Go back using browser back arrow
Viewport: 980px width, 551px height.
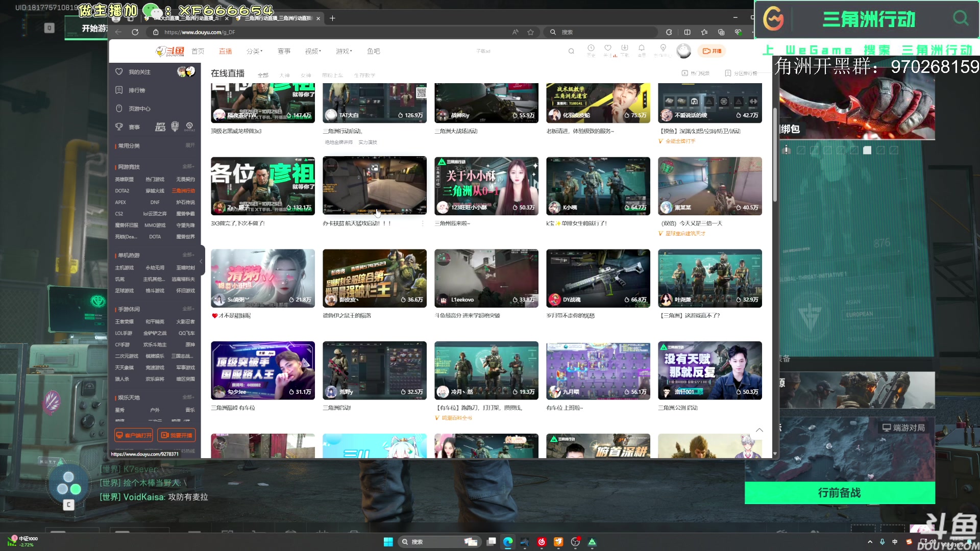118,32
